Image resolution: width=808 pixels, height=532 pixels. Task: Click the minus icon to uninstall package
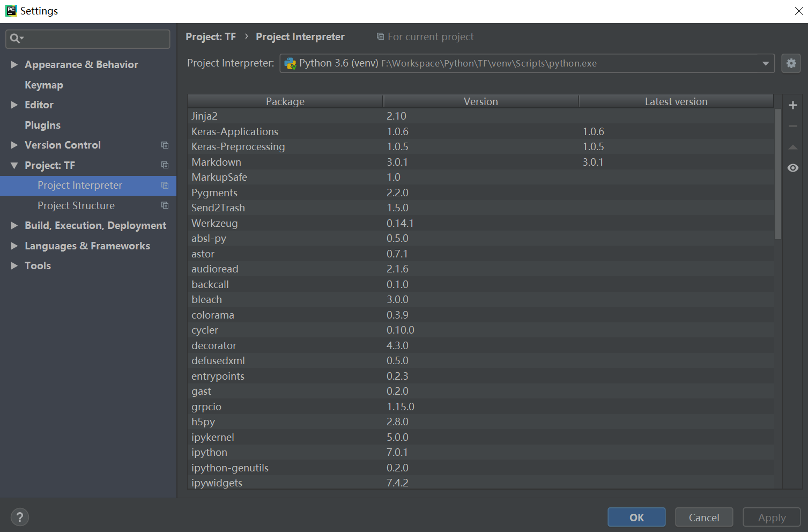pyautogui.click(x=793, y=126)
